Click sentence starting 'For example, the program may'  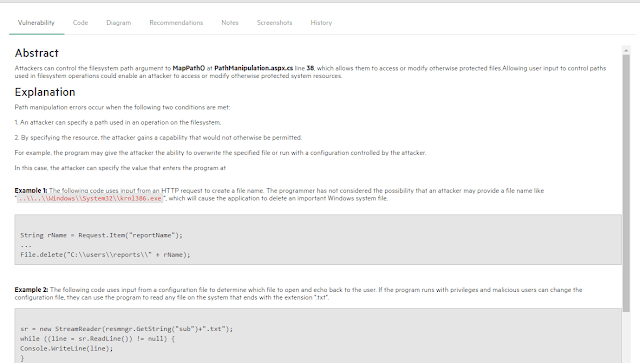click(x=220, y=153)
